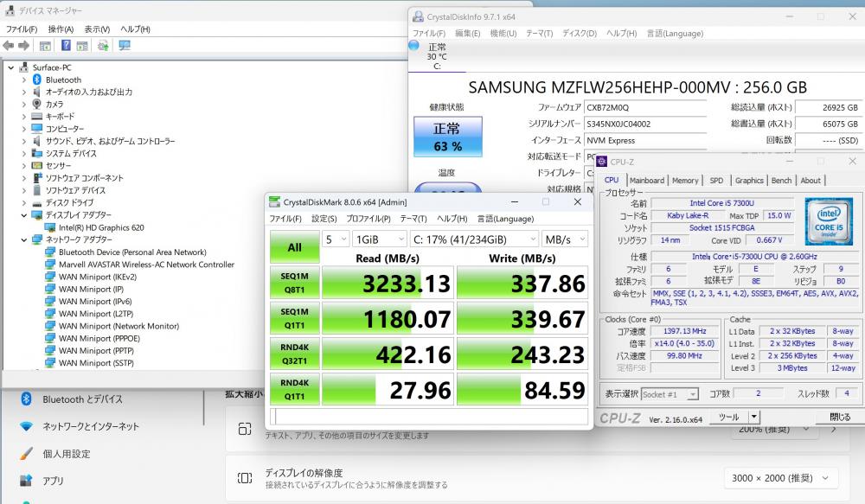
Task: Open the 3000 × 2000 resolution dropdown
Action: (780, 478)
